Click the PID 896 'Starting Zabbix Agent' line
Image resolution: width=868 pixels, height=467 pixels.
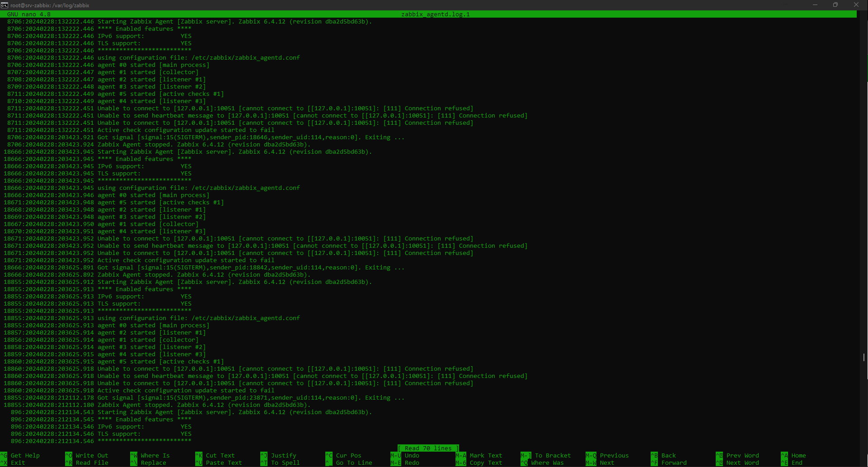tap(192, 412)
